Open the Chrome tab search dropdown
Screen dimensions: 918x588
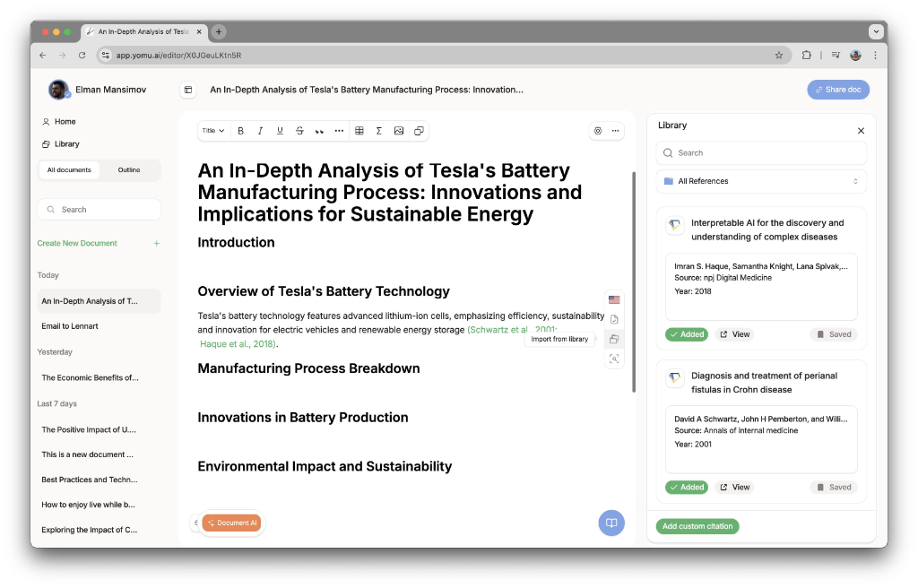coord(876,31)
